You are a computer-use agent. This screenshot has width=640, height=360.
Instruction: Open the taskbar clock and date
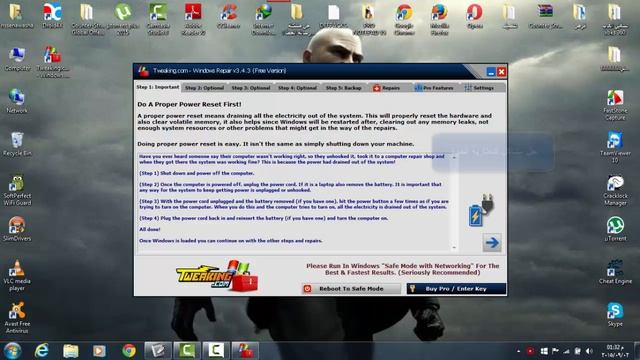click(615, 351)
